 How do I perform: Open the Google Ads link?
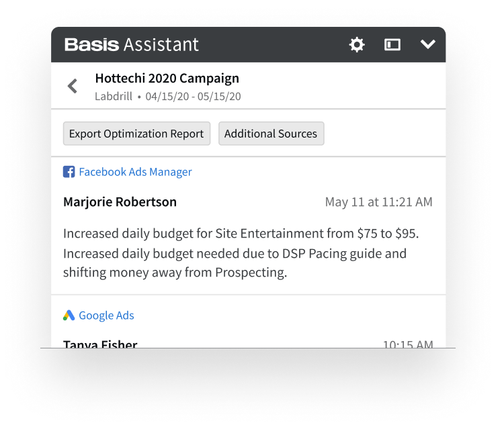[106, 316]
